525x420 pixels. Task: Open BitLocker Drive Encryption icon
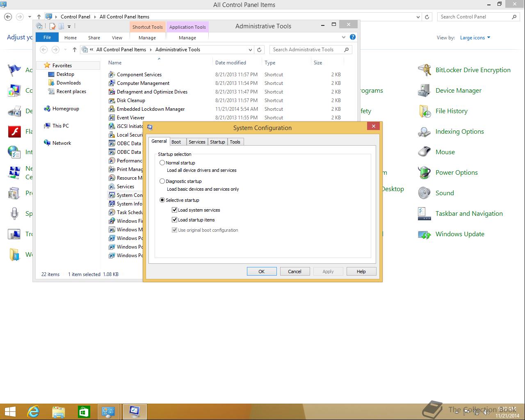pos(424,70)
